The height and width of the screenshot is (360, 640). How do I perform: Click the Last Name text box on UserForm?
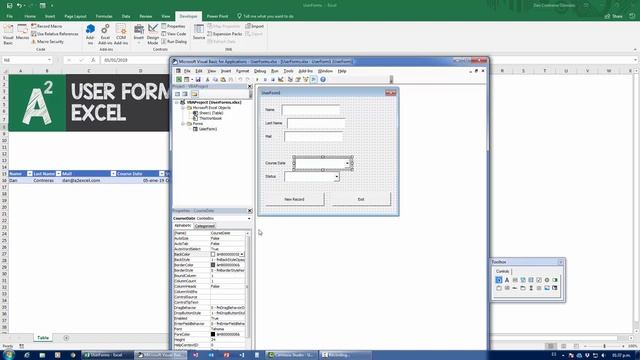click(x=316, y=123)
